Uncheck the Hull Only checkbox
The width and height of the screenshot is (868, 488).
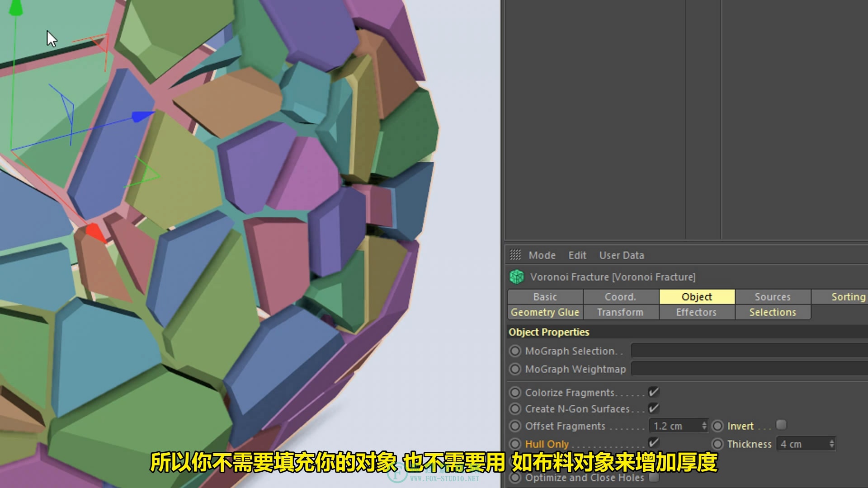point(653,442)
